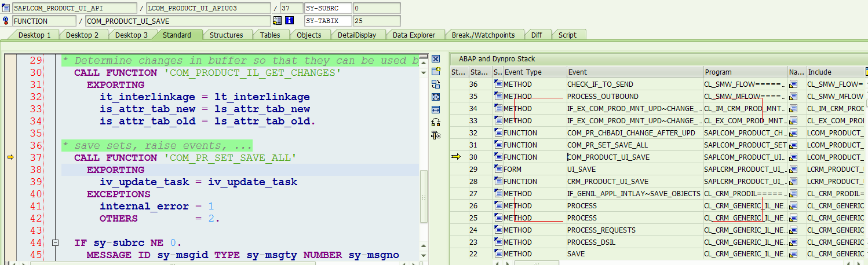Select the PROCESS_DSIL event cell

click(635, 242)
